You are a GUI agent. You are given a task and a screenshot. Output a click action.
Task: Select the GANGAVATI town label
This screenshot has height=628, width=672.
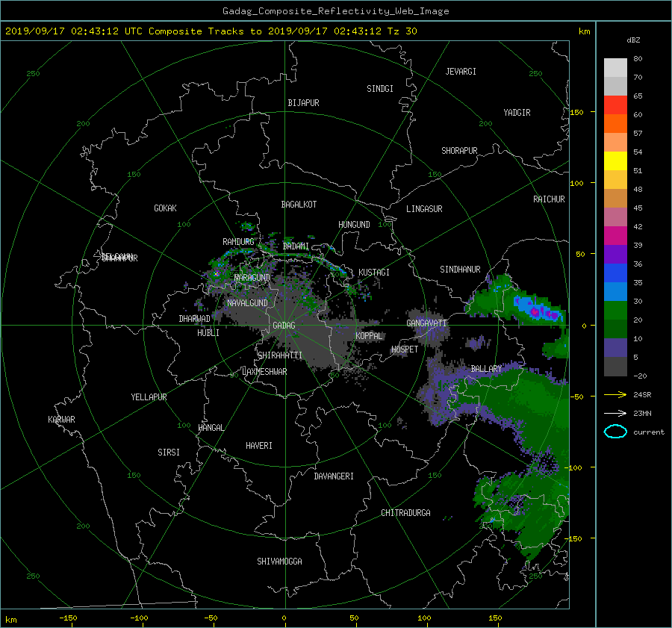pos(426,323)
